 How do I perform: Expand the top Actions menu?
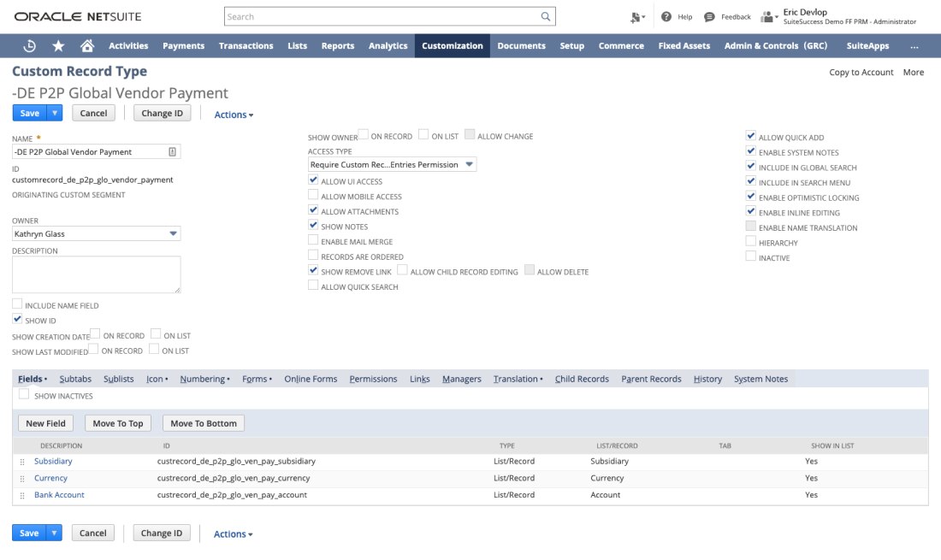(234, 115)
